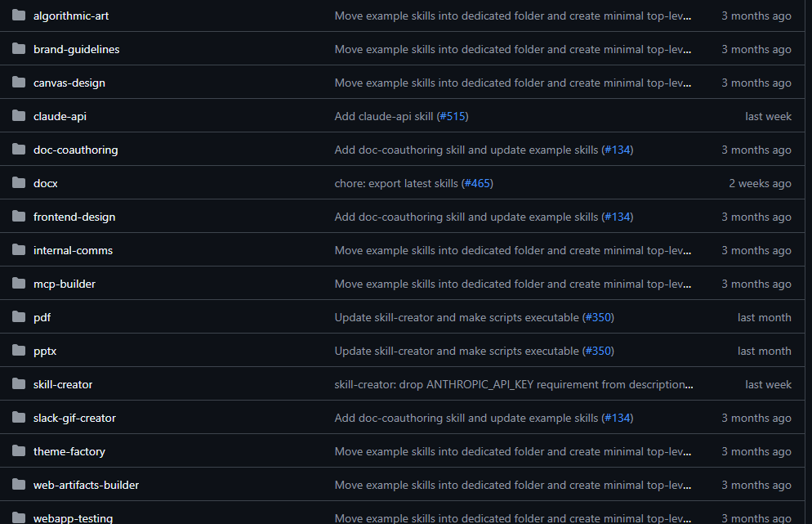Screen dimensions: 812x524
Task: Click the folder icon next to claude-api
Action: click(x=18, y=115)
